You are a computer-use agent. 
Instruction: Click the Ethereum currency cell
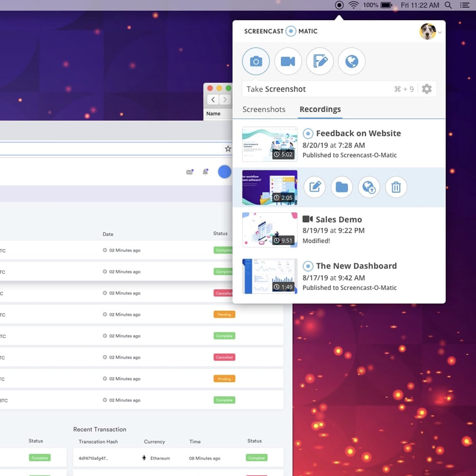pyautogui.click(x=156, y=458)
